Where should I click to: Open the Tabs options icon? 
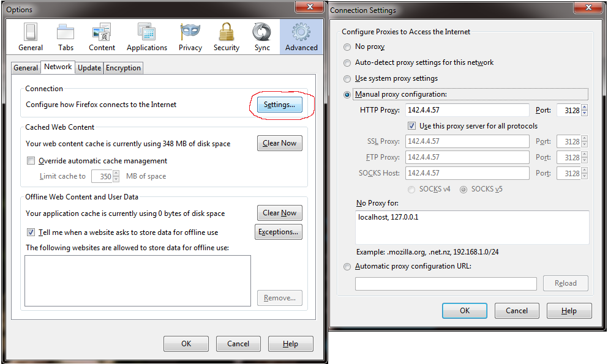click(x=66, y=37)
